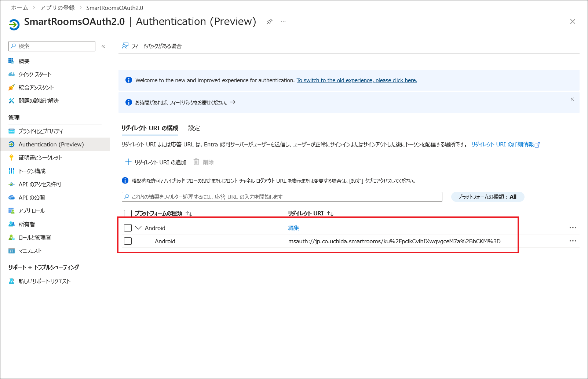Screen dimensions: 588x379
Task: Switch to the 設定 tab
Action: 194,128
